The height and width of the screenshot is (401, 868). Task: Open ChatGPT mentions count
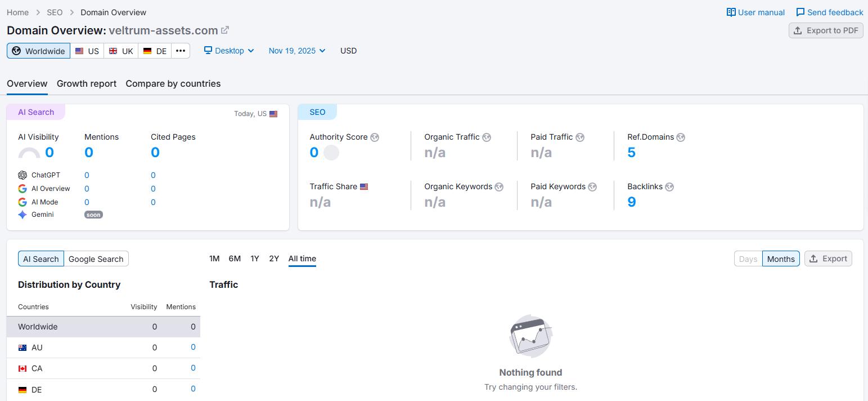pyautogui.click(x=87, y=175)
